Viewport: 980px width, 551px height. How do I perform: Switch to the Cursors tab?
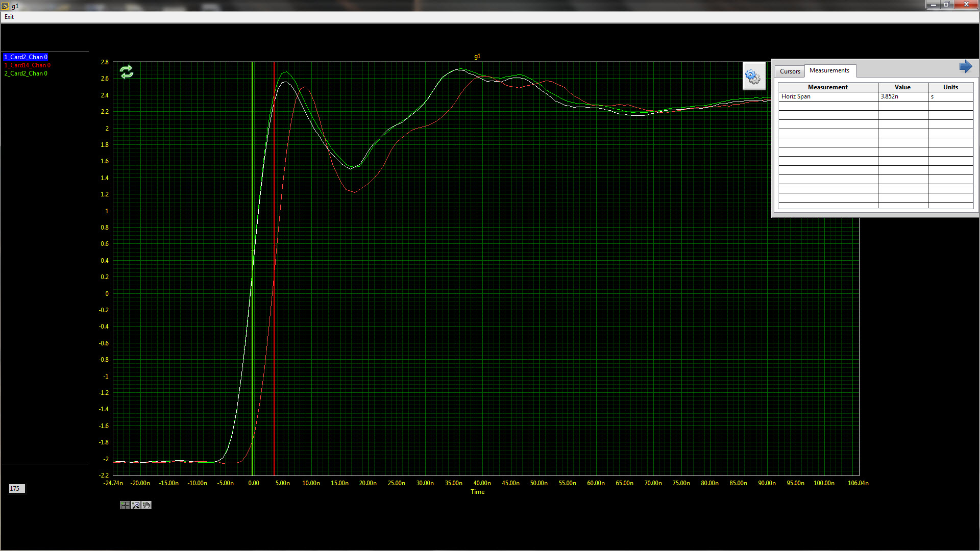pos(790,71)
